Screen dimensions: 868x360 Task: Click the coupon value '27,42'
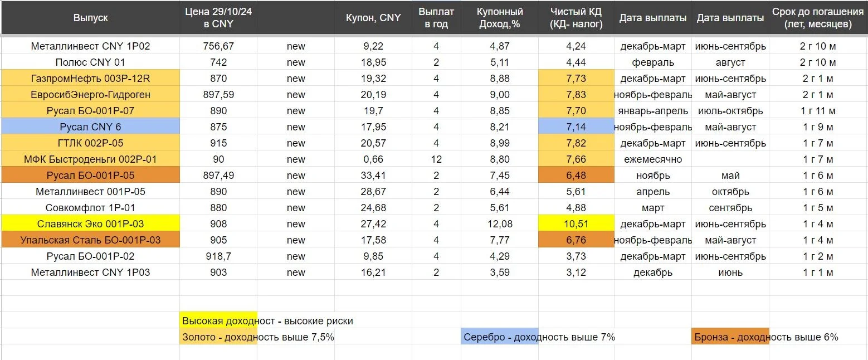tap(373, 224)
